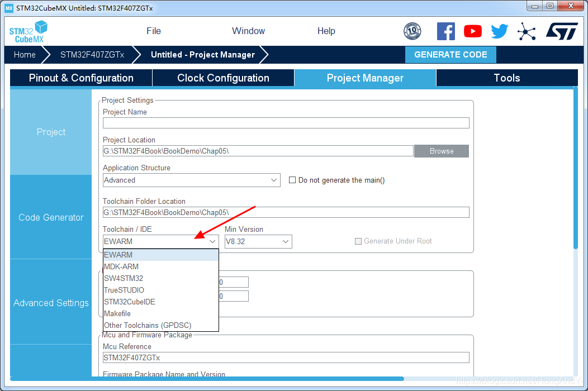The image size is (588, 391).
Task: Open the File menu
Action: click(x=154, y=31)
